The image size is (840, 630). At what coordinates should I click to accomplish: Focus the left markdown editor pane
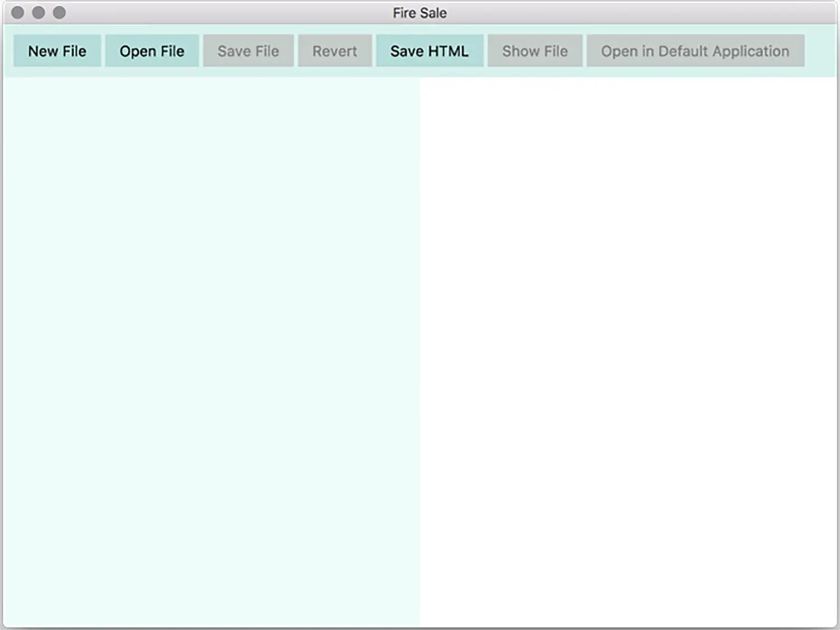(x=212, y=352)
